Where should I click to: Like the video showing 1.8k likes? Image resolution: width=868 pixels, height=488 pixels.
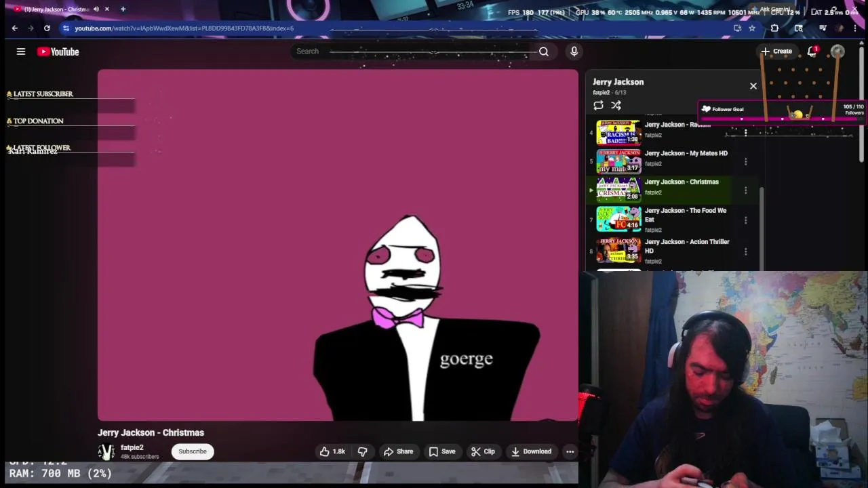[x=332, y=451]
